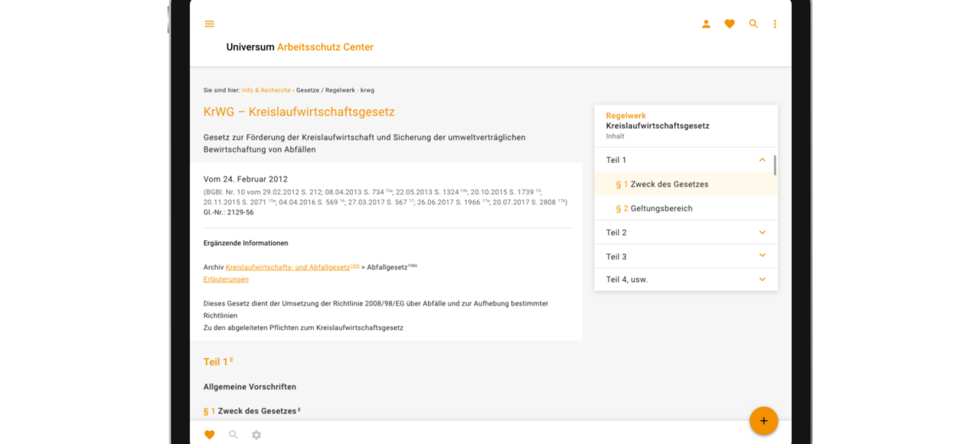Image resolution: width=980 pixels, height=444 pixels.
Task: Open the hamburger menu
Action: click(209, 24)
